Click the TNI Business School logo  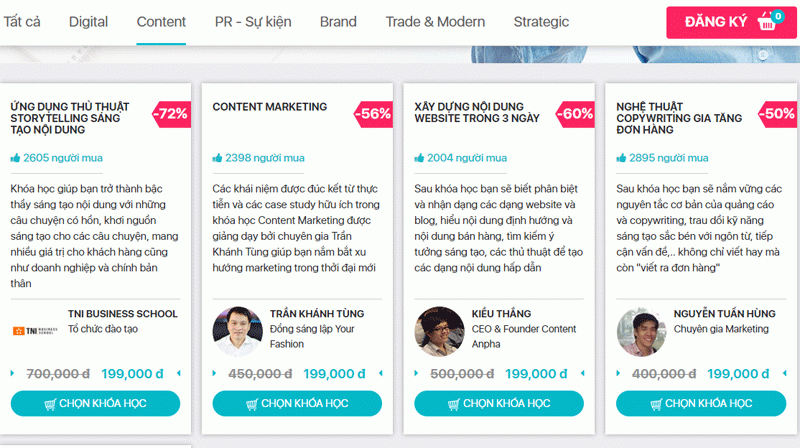[35, 331]
